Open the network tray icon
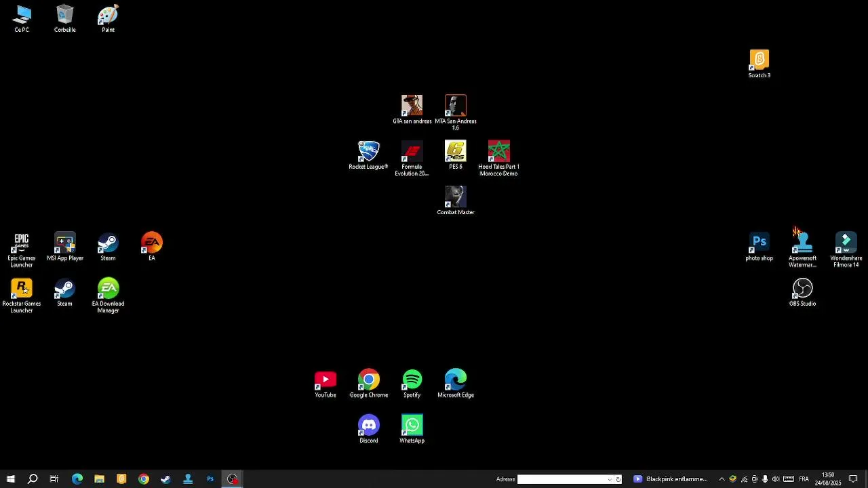The height and width of the screenshot is (488, 868). tap(744, 479)
